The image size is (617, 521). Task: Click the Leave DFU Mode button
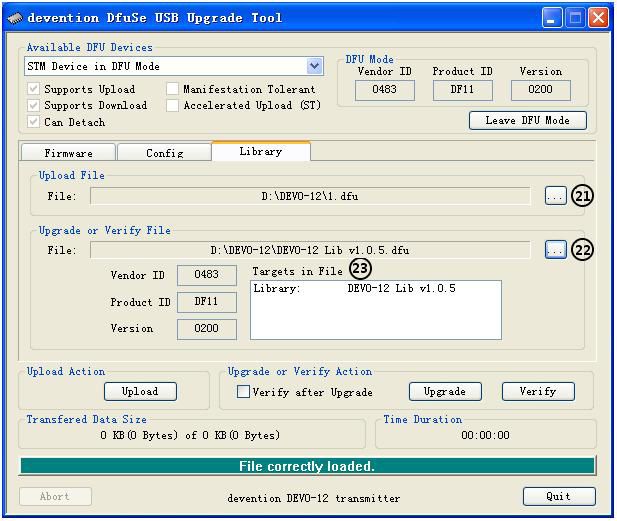[528, 120]
